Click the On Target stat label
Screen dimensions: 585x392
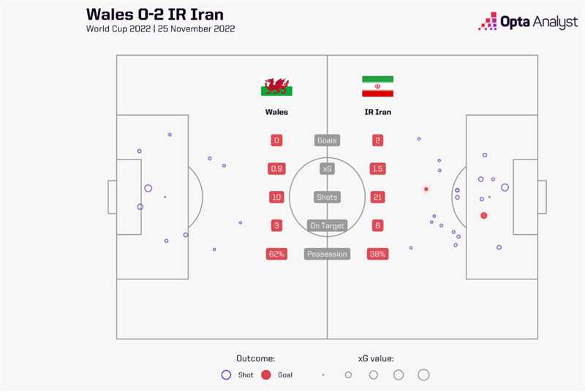pos(327,226)
